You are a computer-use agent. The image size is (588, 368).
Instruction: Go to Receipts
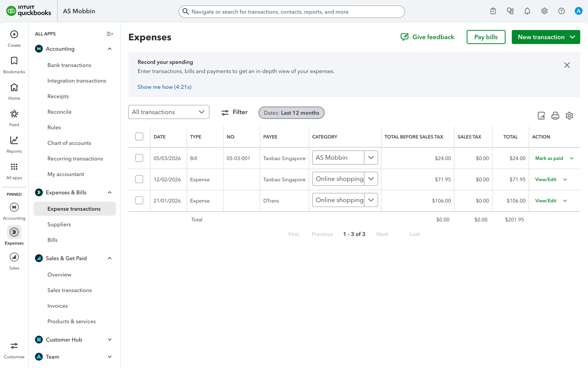click(x=58, y=96)
